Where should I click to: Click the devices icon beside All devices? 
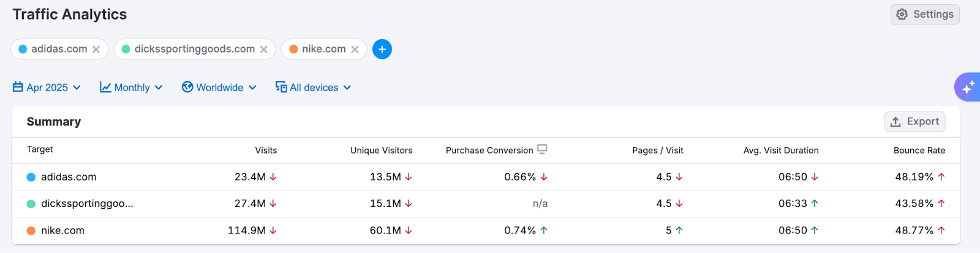click(281, 87)
